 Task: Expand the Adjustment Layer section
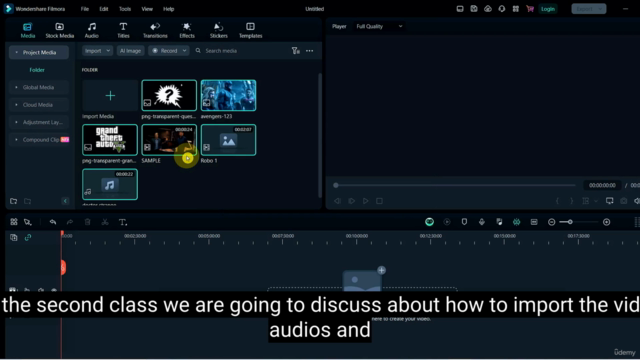coord(39,122)
